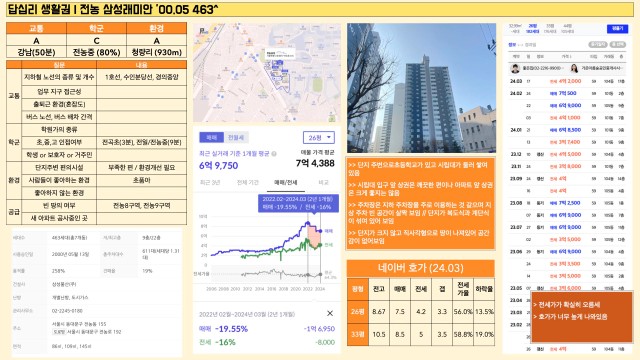
Task: Click the neighborhood map thumbnail
Action: (x=267, y=73)
